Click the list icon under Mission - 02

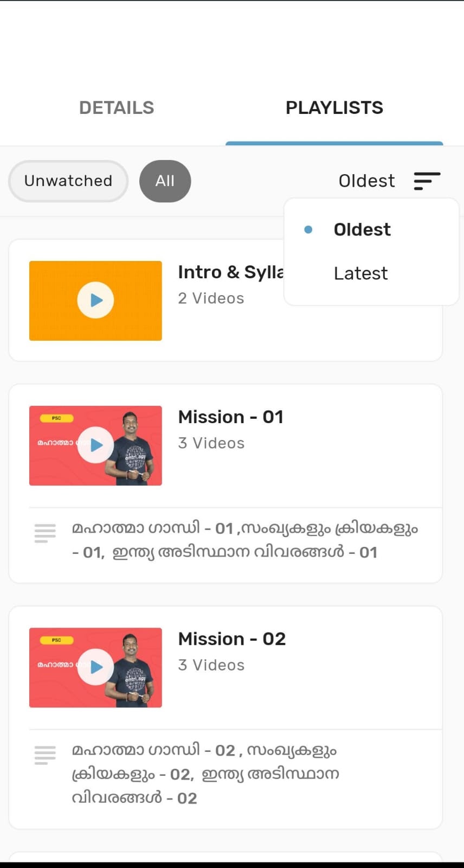pos(45,755)
